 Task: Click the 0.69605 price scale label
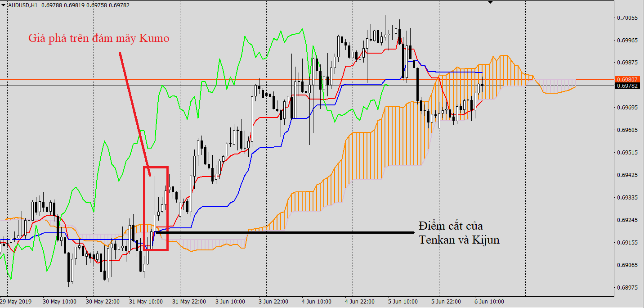click(x=628, y=130)
